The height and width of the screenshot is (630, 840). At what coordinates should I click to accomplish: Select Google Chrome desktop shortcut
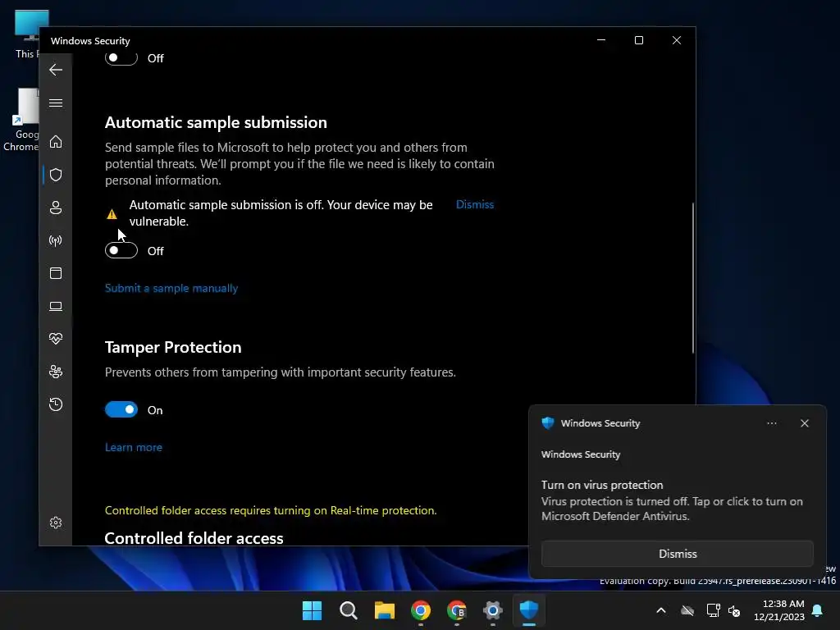[x=21, y=121]
